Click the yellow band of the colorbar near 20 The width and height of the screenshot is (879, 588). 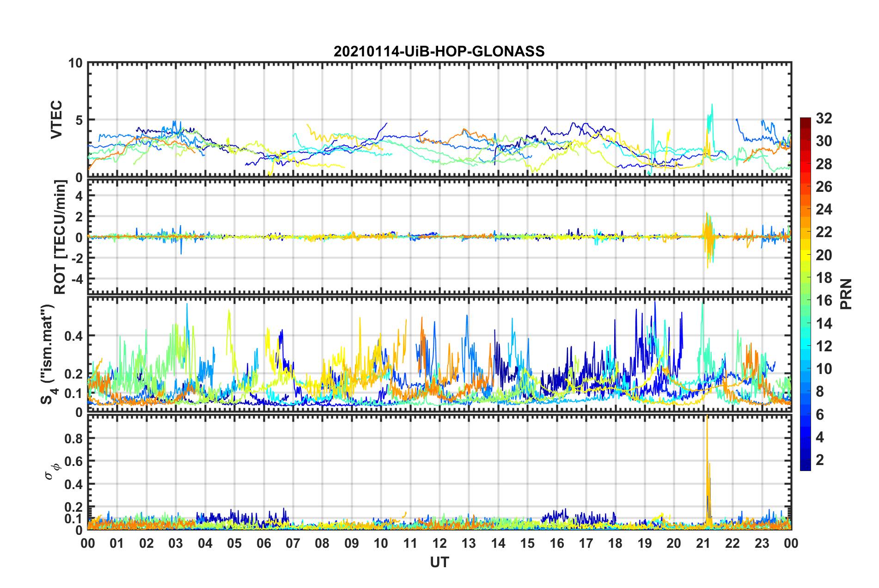point(805,255)
